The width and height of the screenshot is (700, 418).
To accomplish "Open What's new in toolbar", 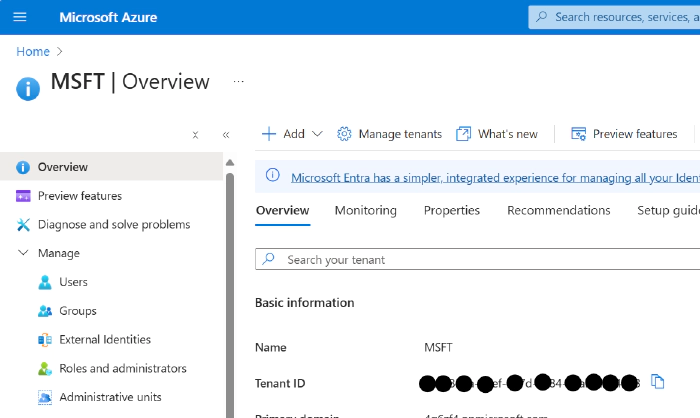I will [497, 134].
